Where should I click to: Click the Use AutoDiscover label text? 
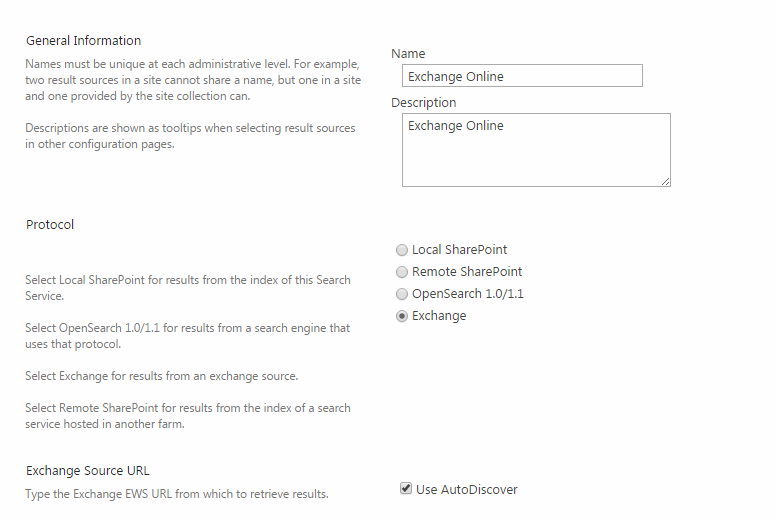click(x=466, y=490)
